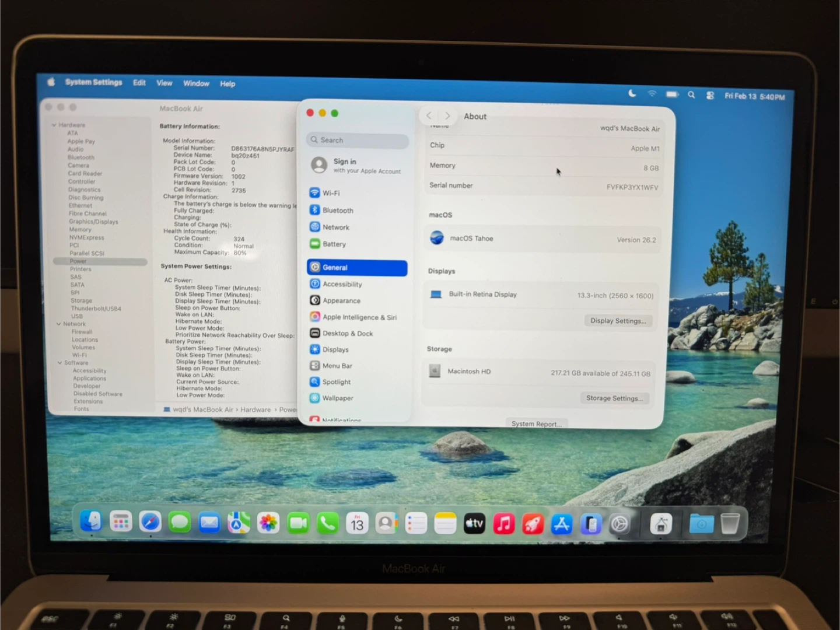The height and width of the screenshot is (630, 840).
Task: Launch Finder from the Dock
Action: pyautogui.click(x=91, y=521)
